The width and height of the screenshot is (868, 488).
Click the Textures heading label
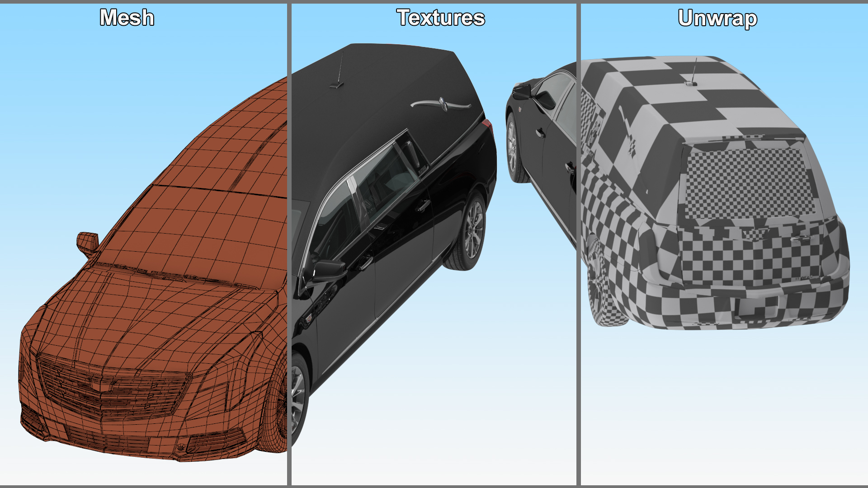click(x=441, y=18)
